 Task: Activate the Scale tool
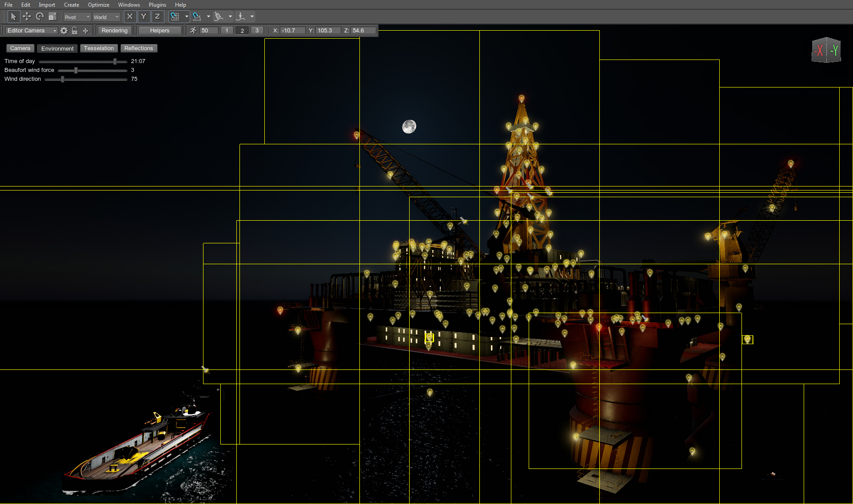pyautogui.click(x=52, y=16)
